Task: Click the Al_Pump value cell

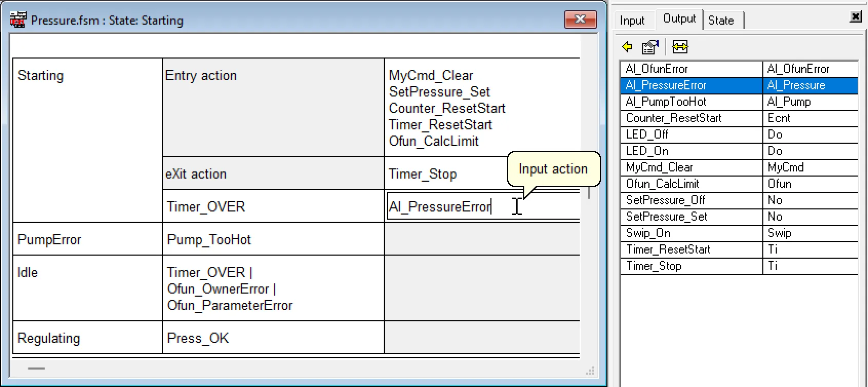Action: [811, 102]
